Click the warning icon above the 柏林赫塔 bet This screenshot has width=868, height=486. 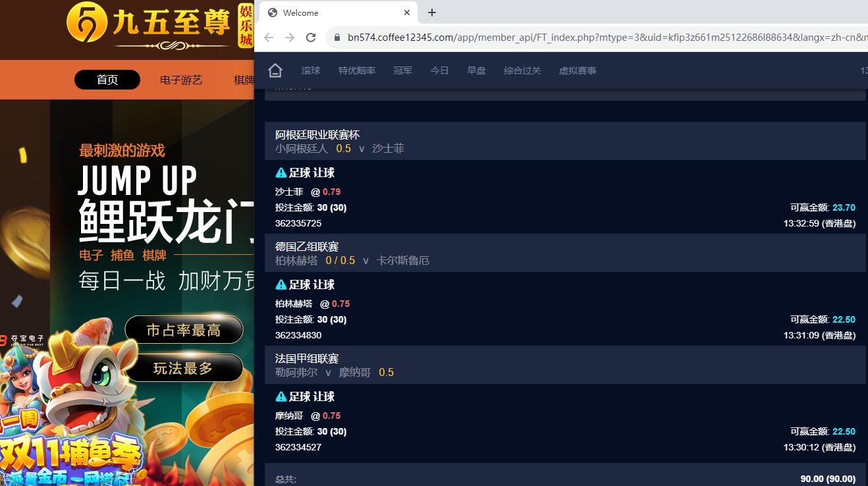(x=281, y=284)
